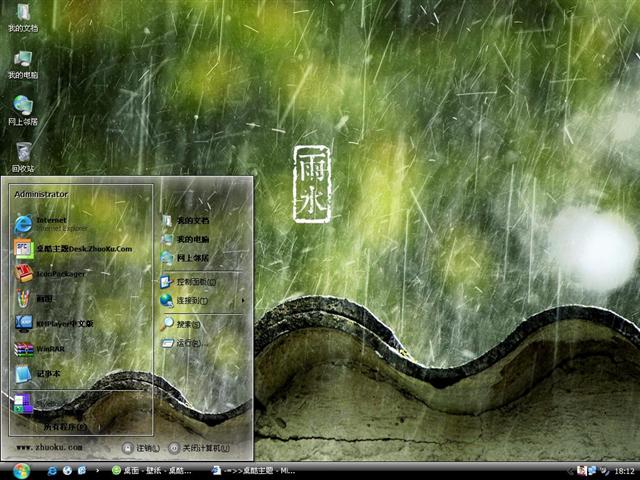Open 我的电脑 in Start menu right pane
The image size is (640, 480).
point(184,239)
